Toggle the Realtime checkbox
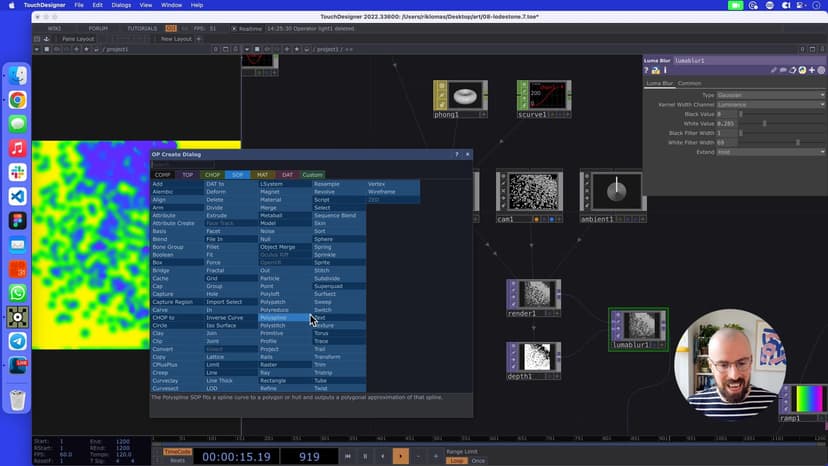 tap(234, 29)
